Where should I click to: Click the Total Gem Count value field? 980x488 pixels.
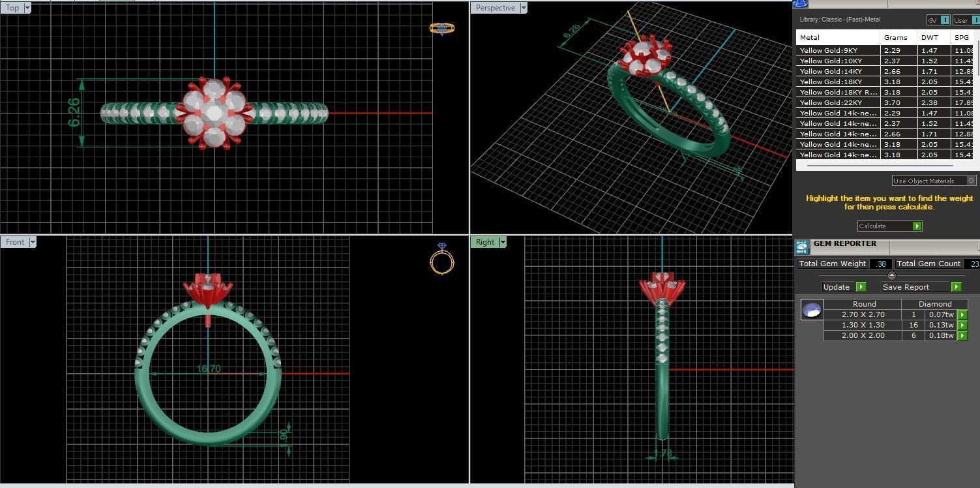(972, 264)
